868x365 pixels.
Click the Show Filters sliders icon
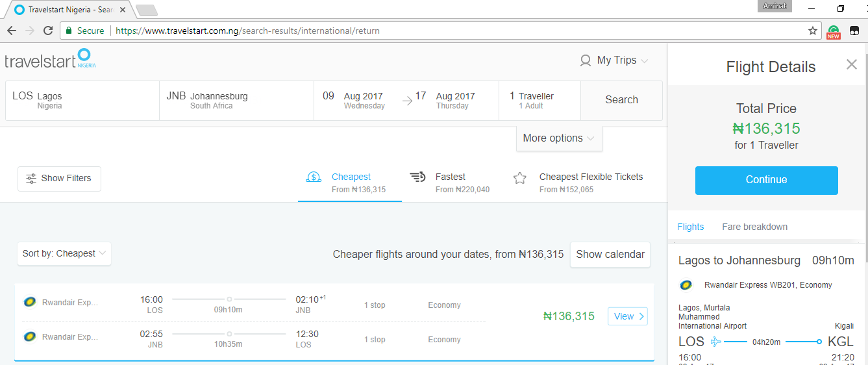point(31,179)
